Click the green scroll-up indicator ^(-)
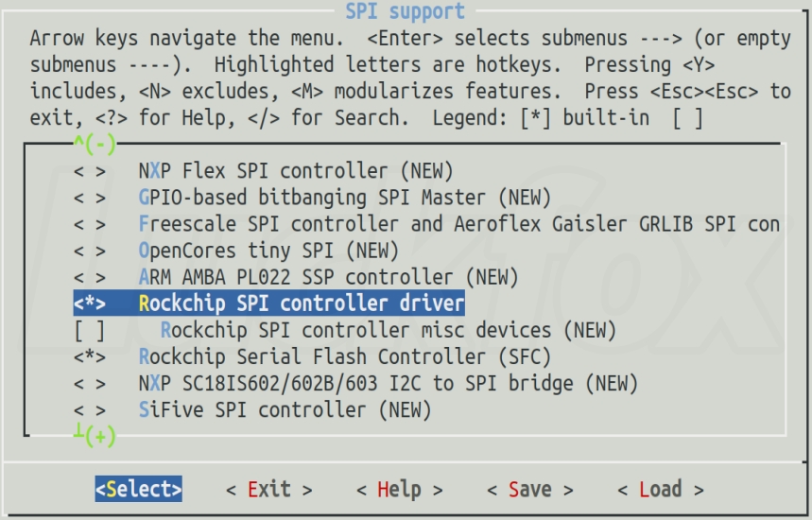 pos(95,144)
